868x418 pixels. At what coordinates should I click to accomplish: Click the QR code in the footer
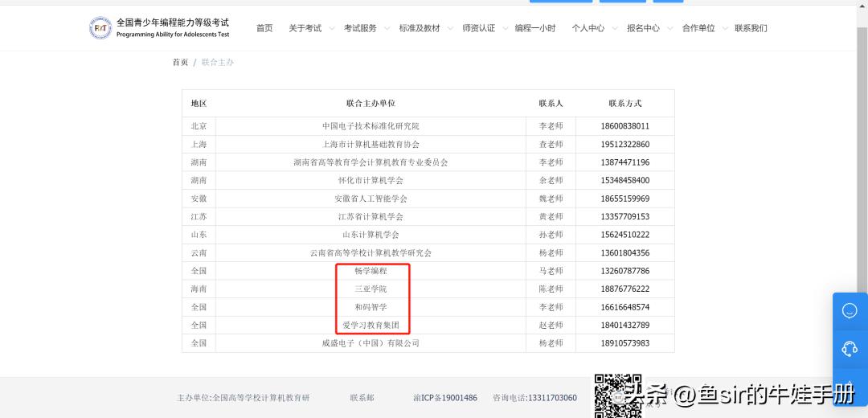point(618,395)
